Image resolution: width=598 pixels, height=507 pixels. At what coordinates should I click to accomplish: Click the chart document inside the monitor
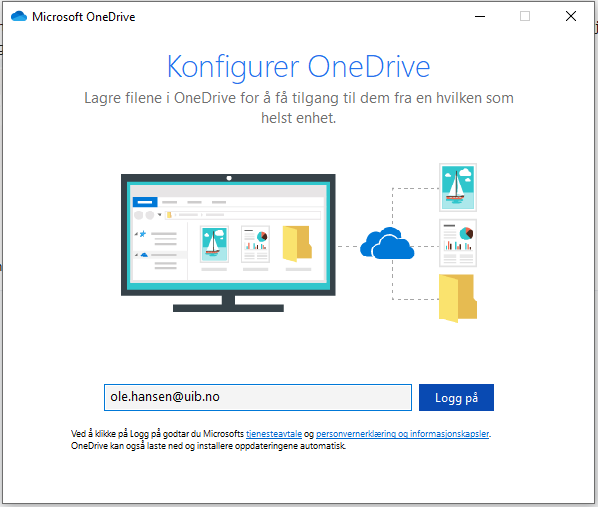click(x=256, y=244)
